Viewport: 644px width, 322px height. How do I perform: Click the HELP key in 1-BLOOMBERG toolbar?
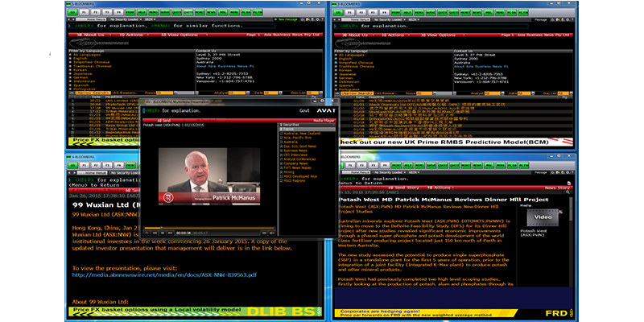[142, 12]
